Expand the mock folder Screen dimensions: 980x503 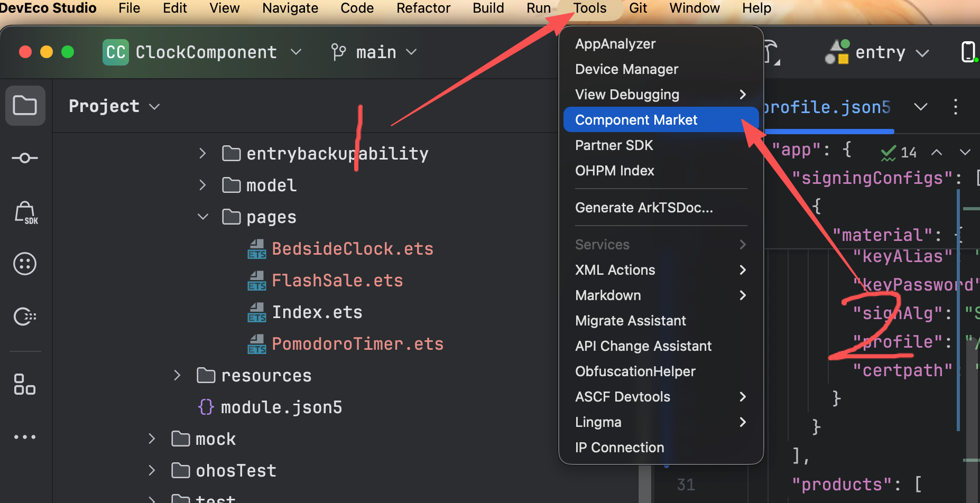[x=152, y=439]
